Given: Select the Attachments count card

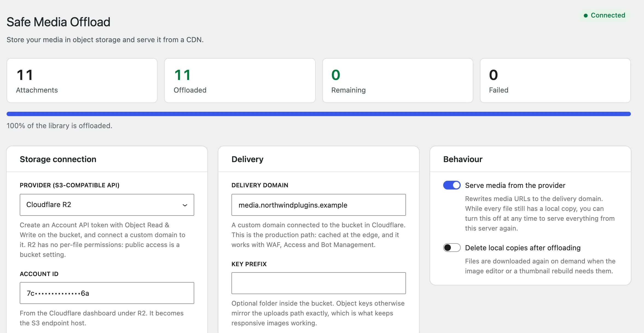Looking at the screenshot, I should (x=82, y=81).
